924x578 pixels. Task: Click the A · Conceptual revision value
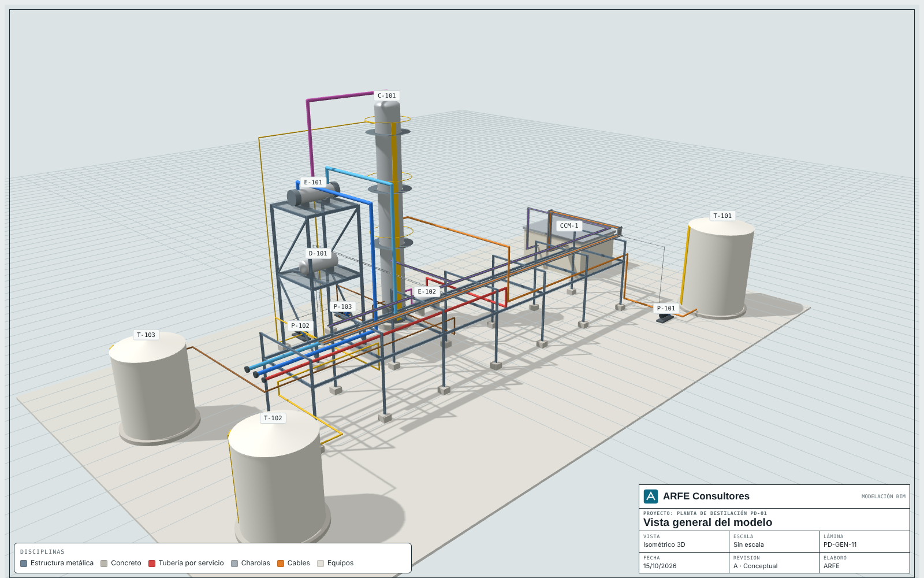point(755,566)
